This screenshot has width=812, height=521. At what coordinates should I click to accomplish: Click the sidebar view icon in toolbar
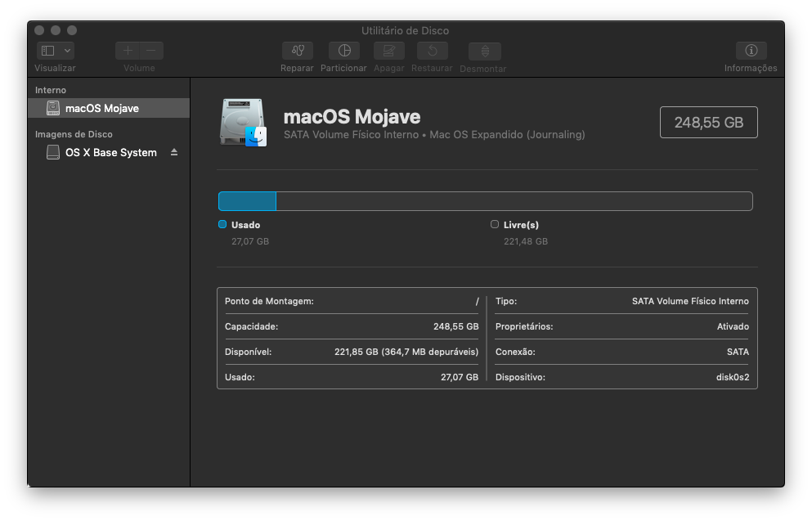point(47,51)
